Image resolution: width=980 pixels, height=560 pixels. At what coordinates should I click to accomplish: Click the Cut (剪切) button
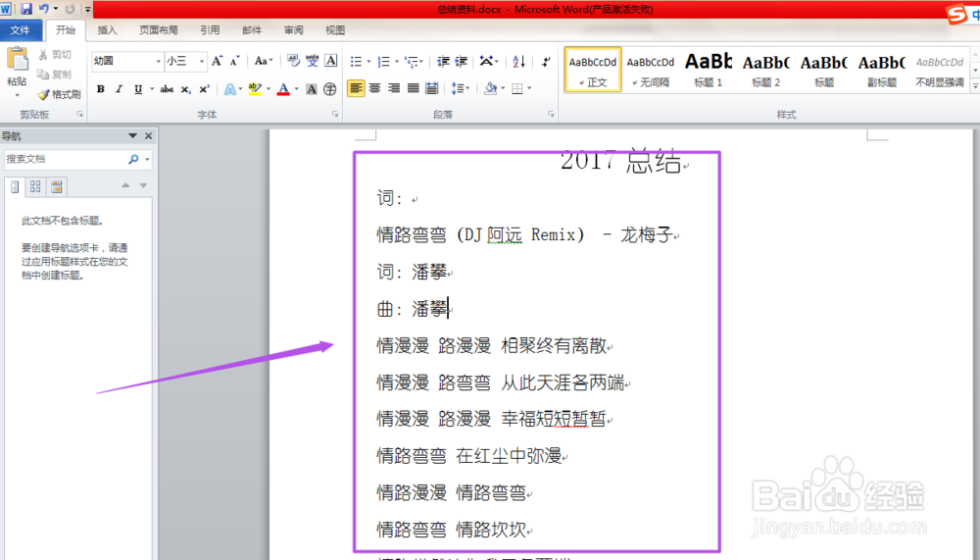click(54, 55)
